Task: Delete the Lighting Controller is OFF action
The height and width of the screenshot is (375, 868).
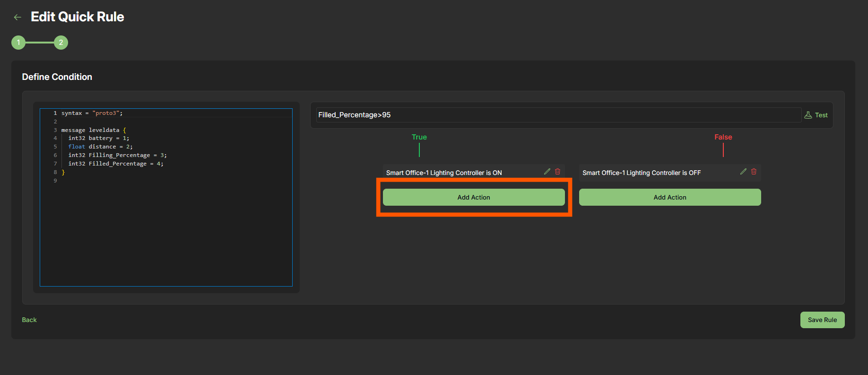Action: [754, 172]
